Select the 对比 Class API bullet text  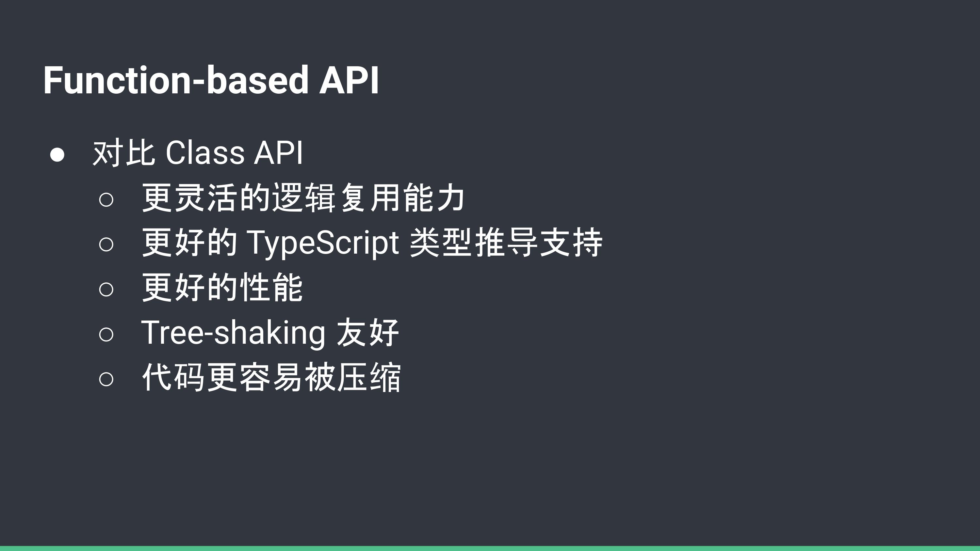[198, 153]
